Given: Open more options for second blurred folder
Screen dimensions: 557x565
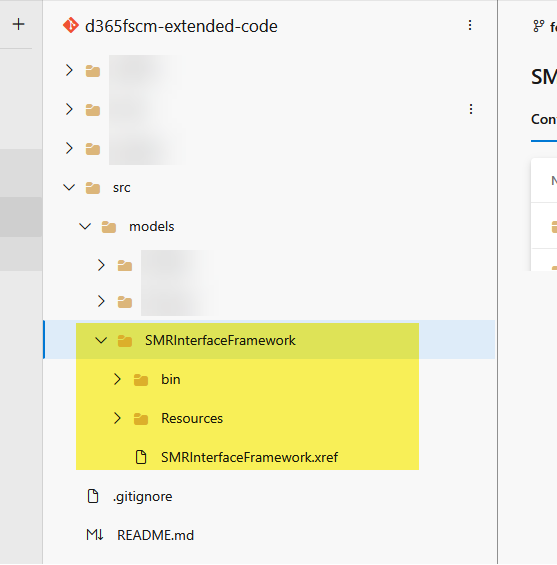Looking at the screenshot, I should (x=471, y=109).
